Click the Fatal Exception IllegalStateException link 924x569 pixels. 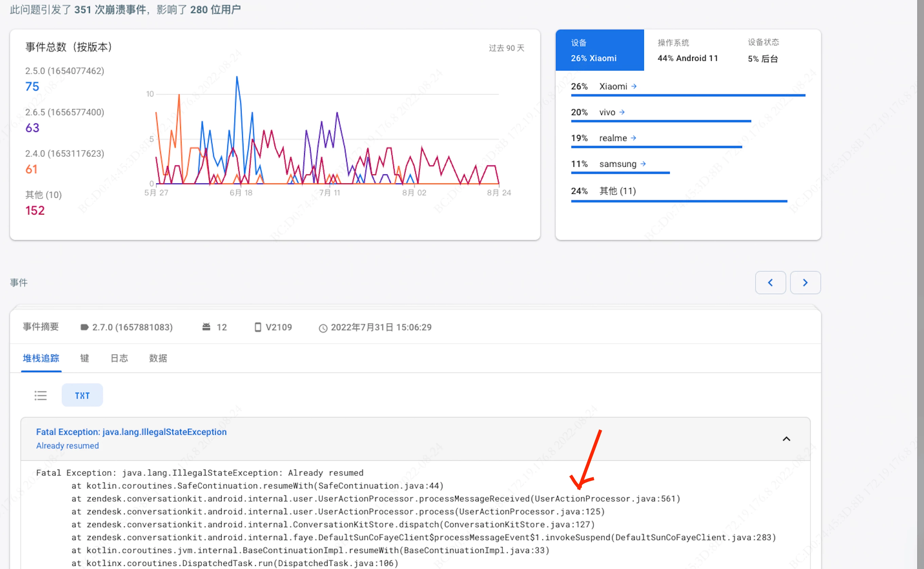click(131, 432)
